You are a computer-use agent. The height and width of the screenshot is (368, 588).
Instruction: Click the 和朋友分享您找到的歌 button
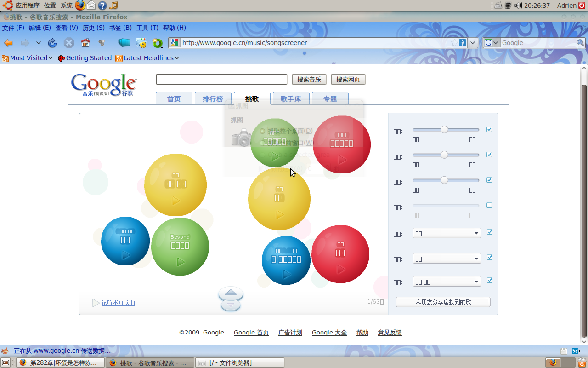(x=443, y=302)
